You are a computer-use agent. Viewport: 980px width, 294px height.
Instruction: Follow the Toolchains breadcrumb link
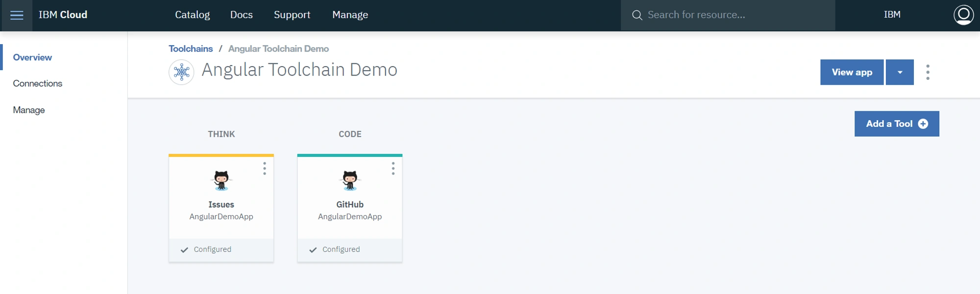191,49
